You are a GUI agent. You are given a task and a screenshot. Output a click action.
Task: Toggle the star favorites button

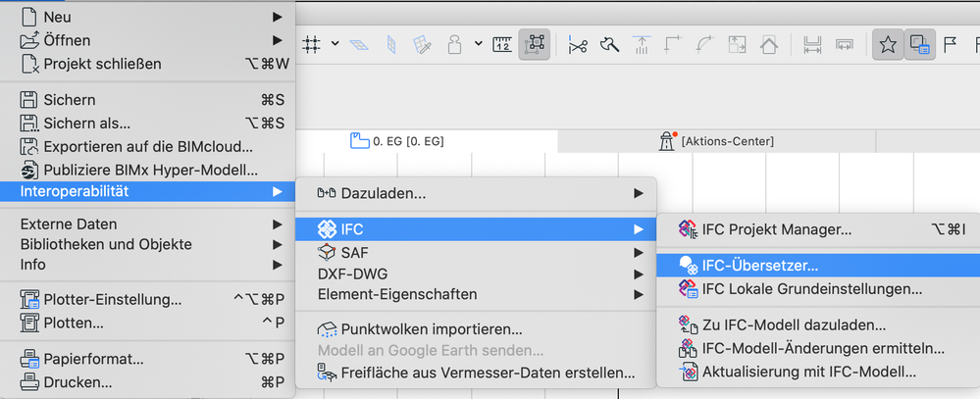888,44
